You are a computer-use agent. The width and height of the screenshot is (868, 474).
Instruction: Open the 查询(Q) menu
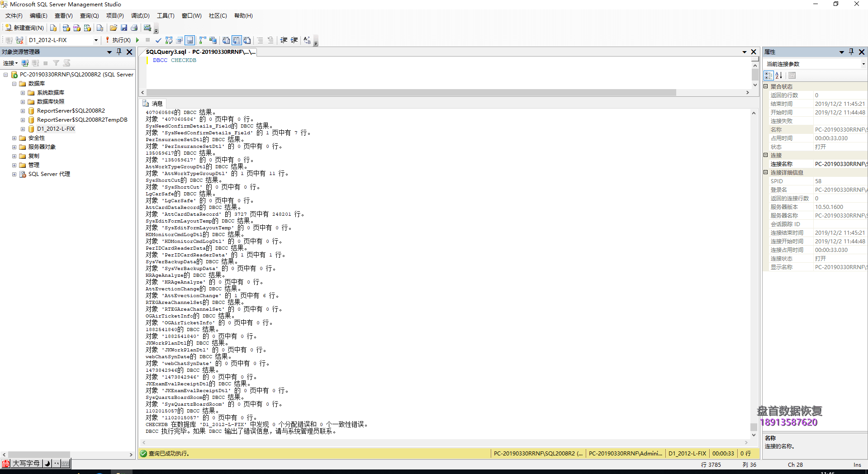click(x=89, y=16)
